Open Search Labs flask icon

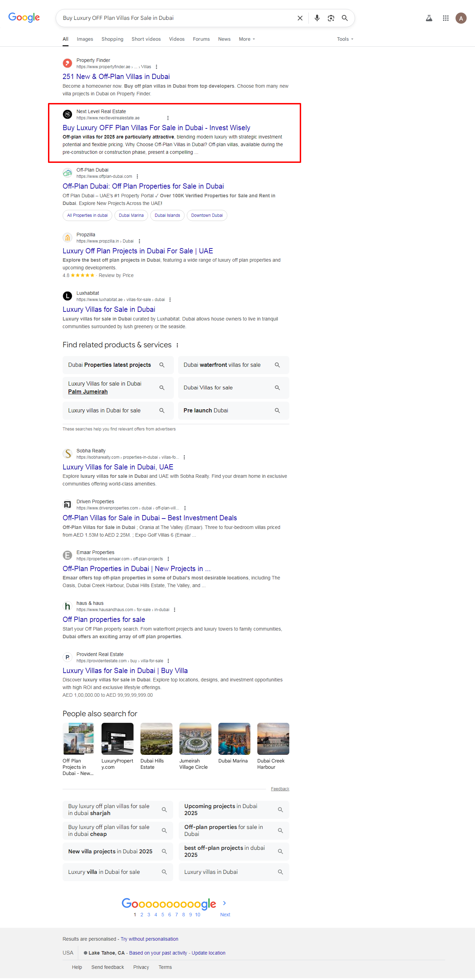429,18
